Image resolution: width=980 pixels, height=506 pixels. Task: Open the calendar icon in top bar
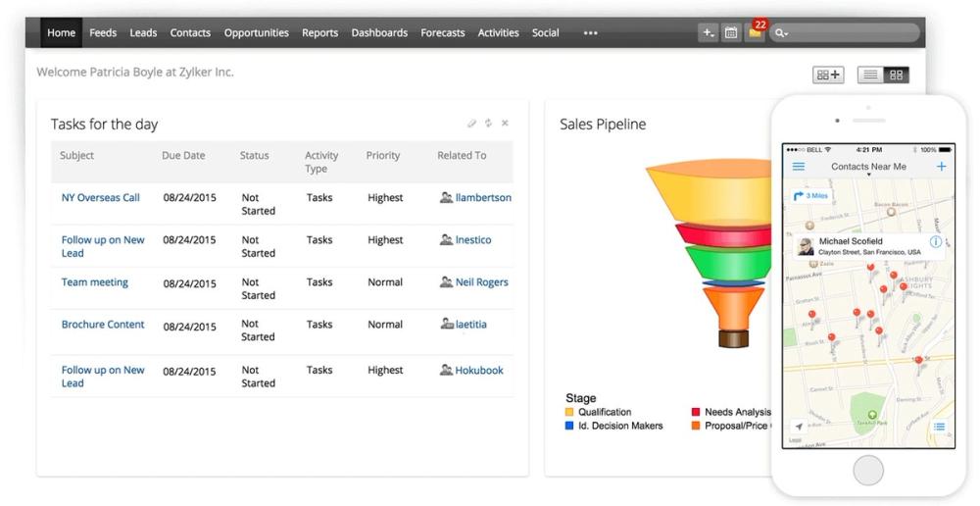(x=731, y=32)
